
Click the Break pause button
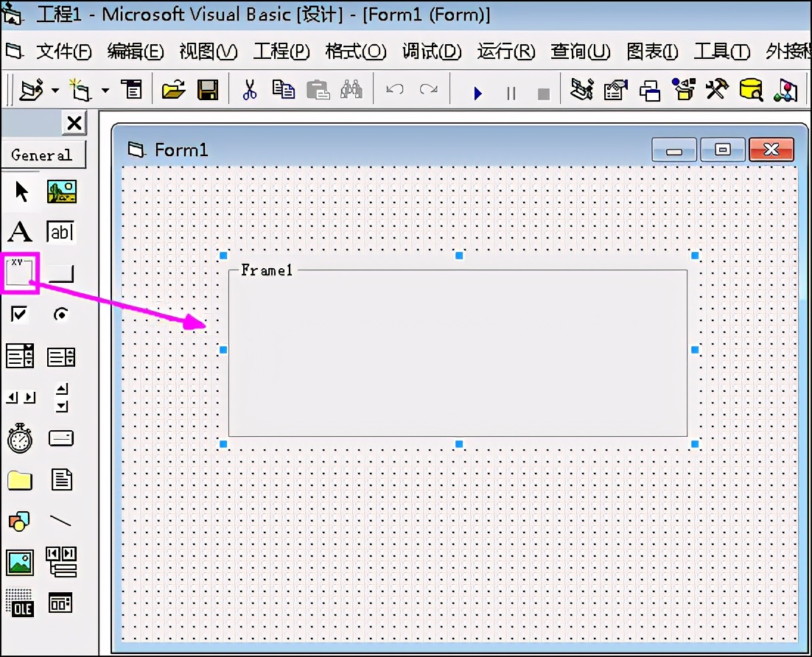[511, 94]
